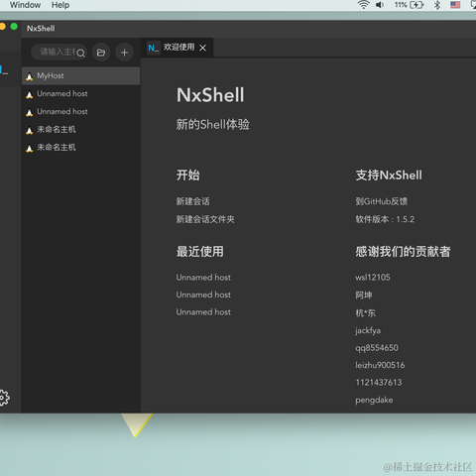Click the Wi-Fi icon in menu bar
This screenshot has width=476, height=476.
(363, 5)
